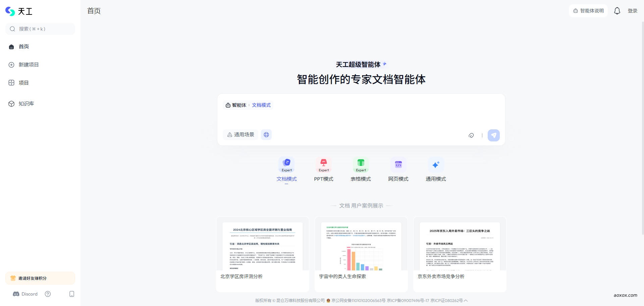Click the 文档模式 tag in input box

pos(261,105)
